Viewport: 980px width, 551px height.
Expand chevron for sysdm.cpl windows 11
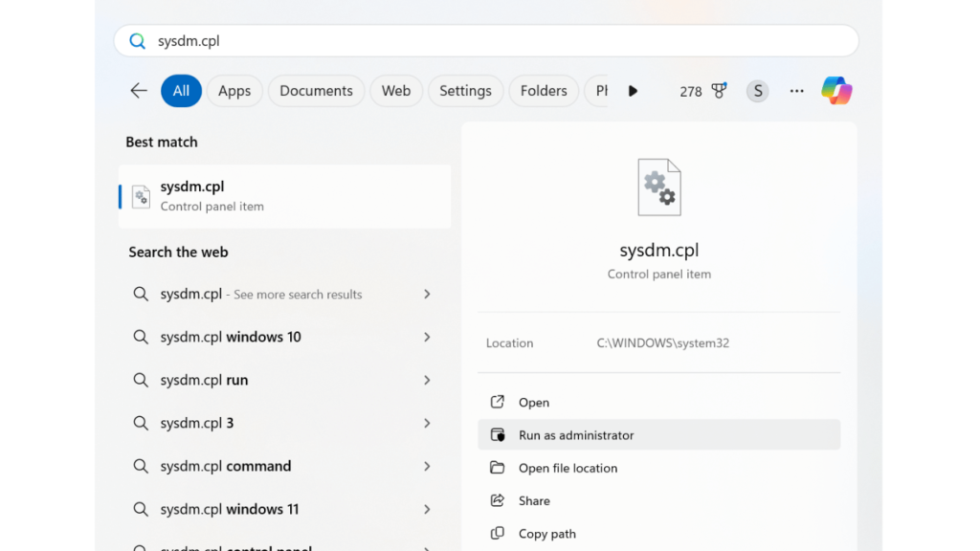[427, 509]
